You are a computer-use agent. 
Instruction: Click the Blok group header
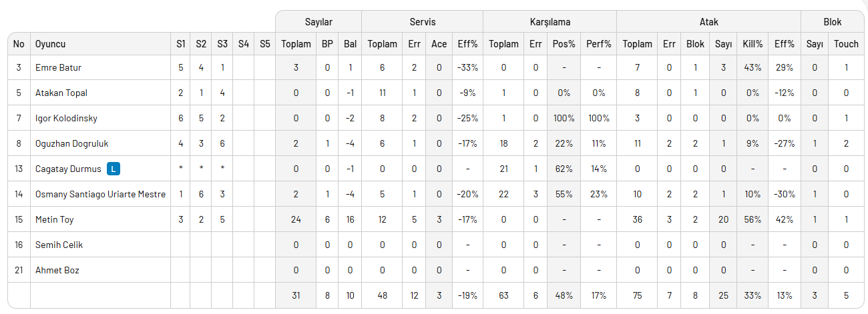pos(833,22)
